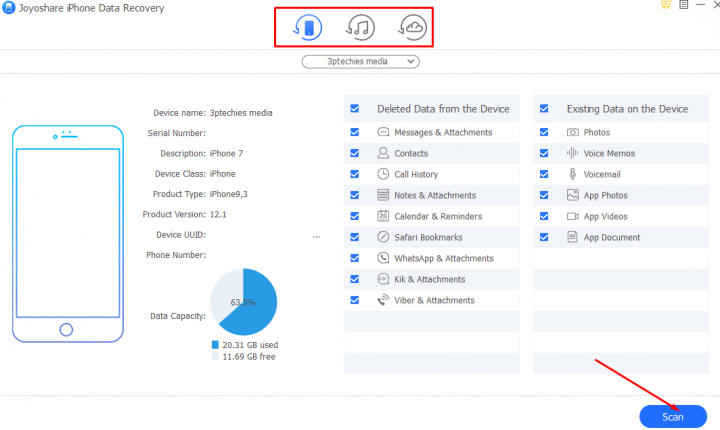Toggle the Call History checkbox

pyautogui.click(x=354, y=174)
